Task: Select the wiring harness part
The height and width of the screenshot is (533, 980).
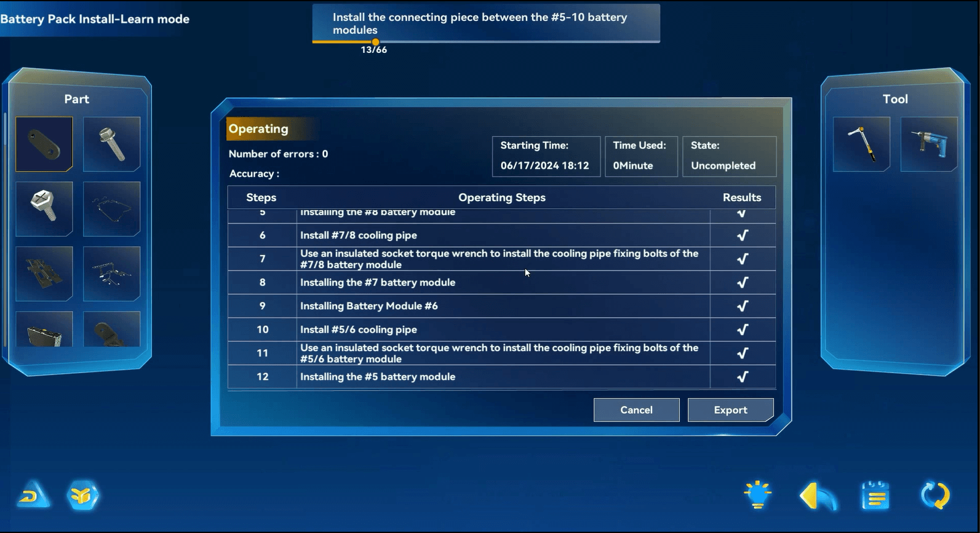Action: [x=111, y=274]
